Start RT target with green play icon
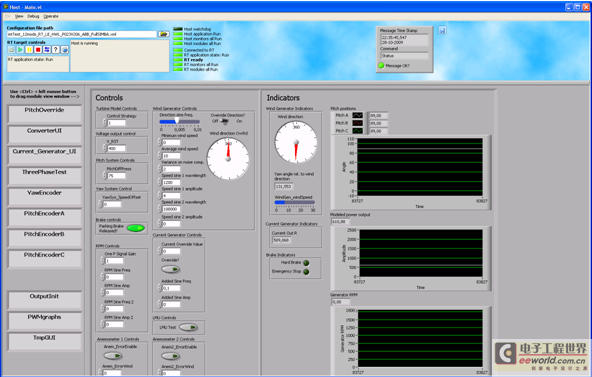This screenshot has width=592, height=377. 20,49
